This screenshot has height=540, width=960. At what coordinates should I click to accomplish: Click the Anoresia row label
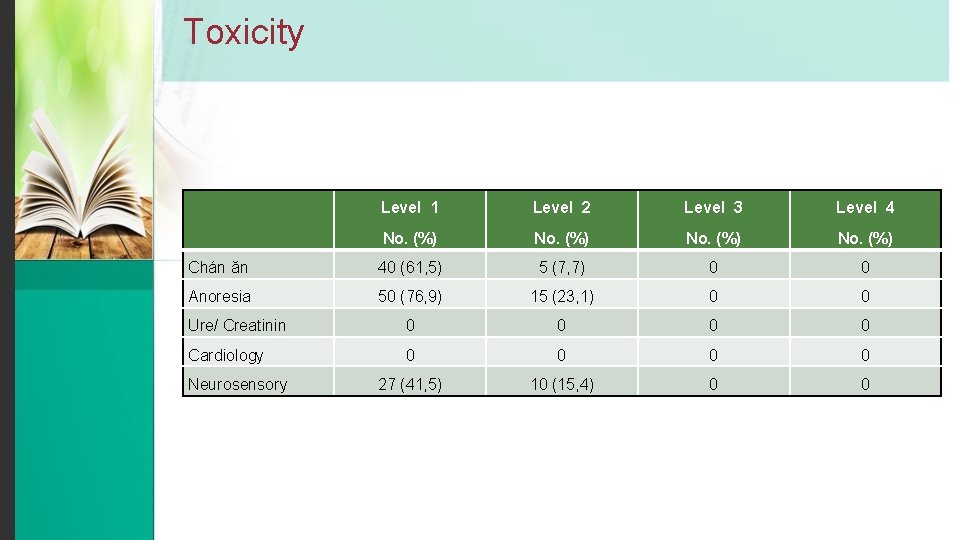219,297
